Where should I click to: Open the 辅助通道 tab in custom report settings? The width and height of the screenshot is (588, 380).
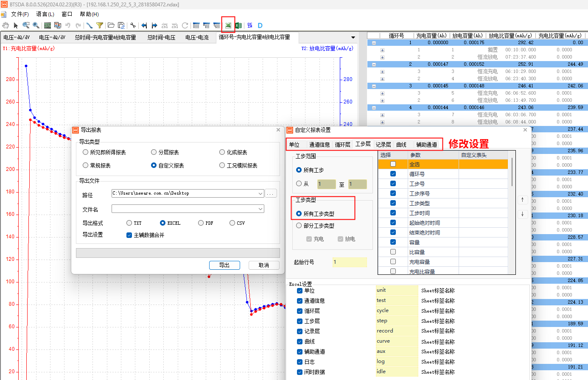(x=426, y=145)
